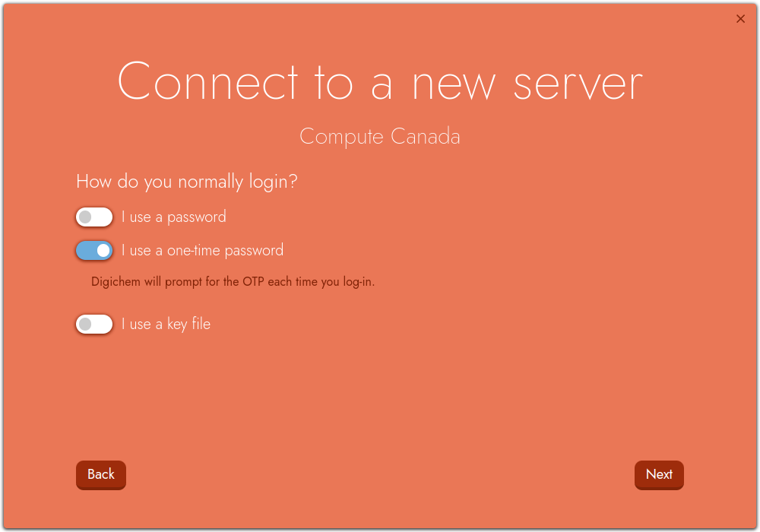Enable the 'I use a password' switch
Screen dimensions: 760x532
[x=94, y=217]
